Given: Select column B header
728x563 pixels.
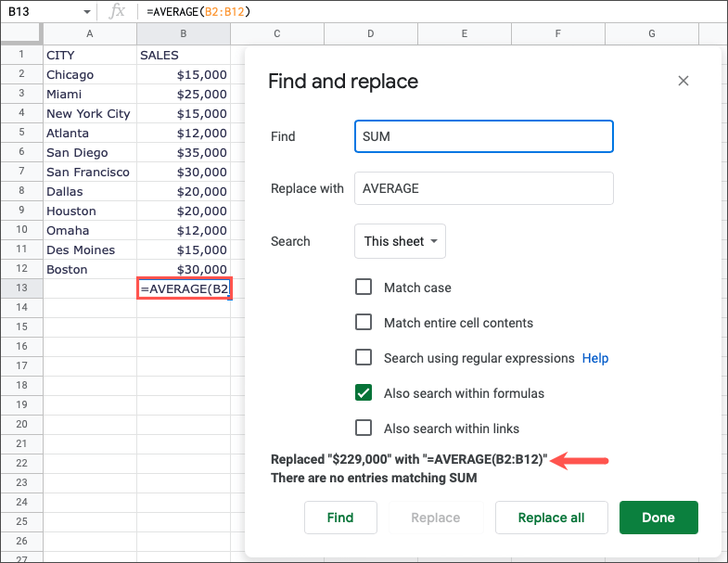Looking at the screenshot, I should tap(184, 33).
